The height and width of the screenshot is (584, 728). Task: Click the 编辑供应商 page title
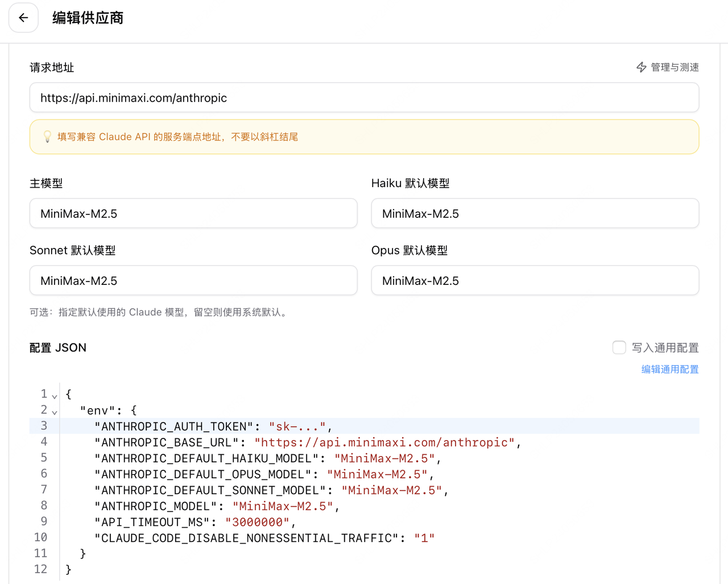tap(88, 18)
